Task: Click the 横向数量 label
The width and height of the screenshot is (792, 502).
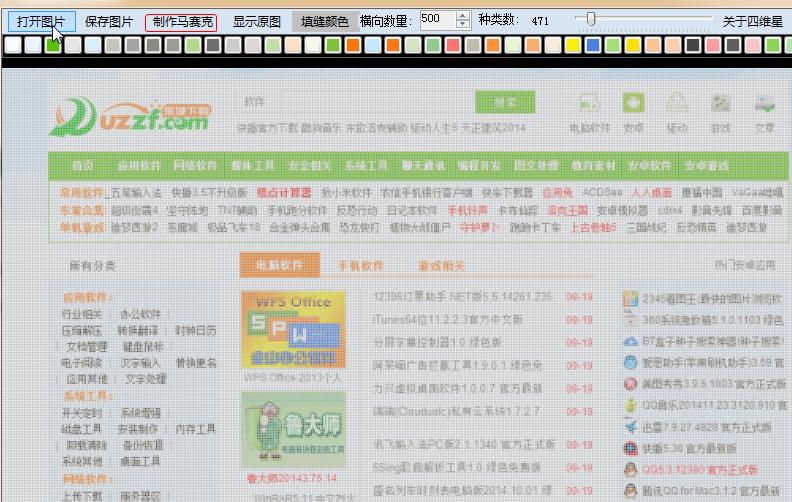Action: click(x=386, y=21)
